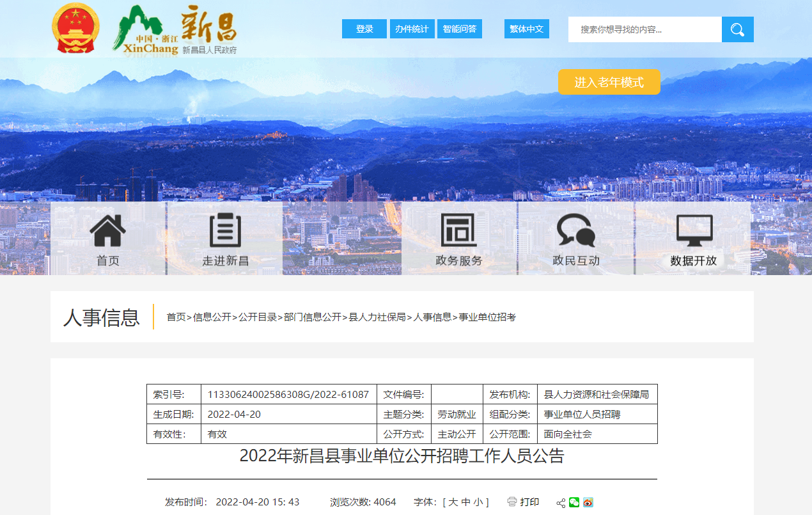Viewport: 812px width, 515px height.
Task: Enable elderly mode with 进入老年模式
Action: click(609, 82)
